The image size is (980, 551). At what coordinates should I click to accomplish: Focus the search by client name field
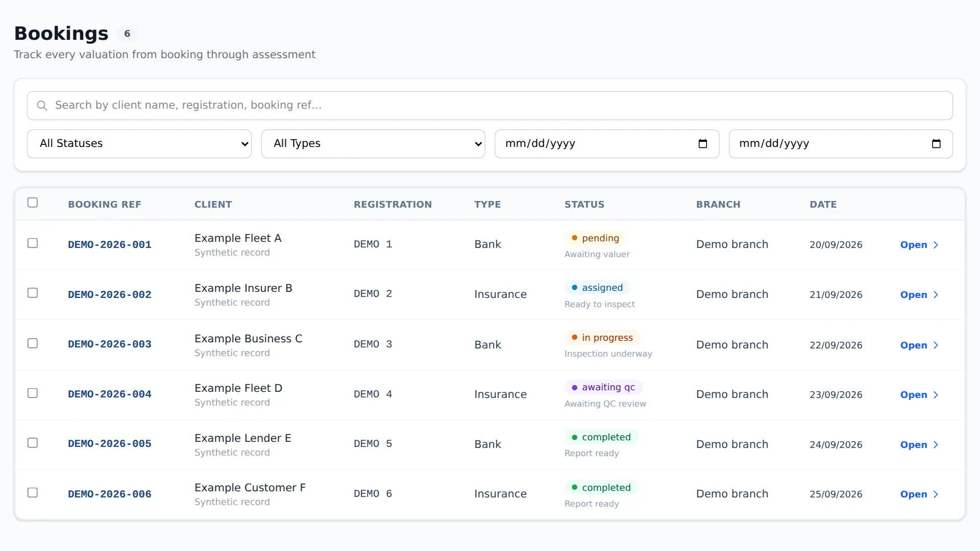click(490, 106)
